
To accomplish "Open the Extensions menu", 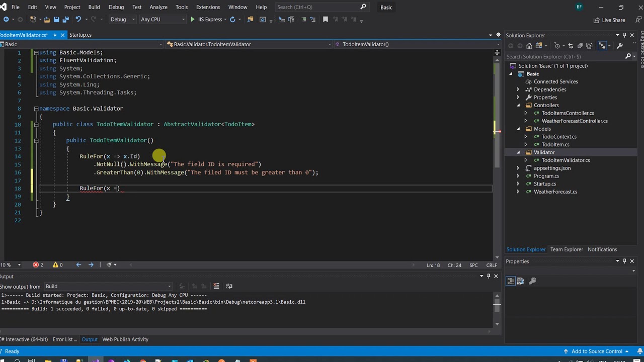I will click(208, 7).
